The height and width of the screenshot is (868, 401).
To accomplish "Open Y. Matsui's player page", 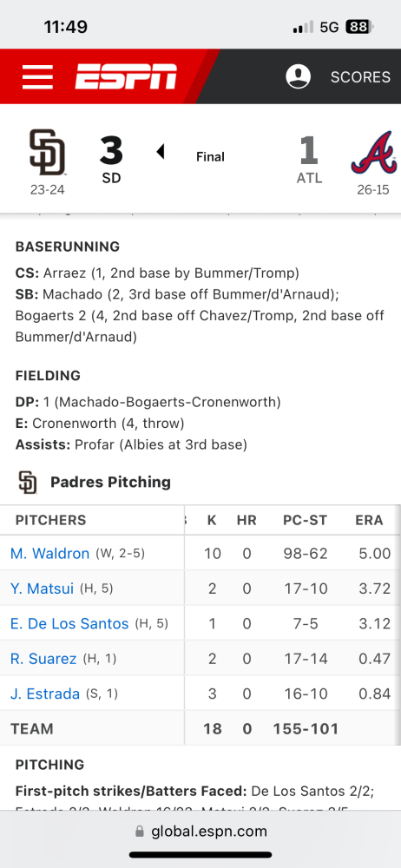I will [x=42, y=589].
